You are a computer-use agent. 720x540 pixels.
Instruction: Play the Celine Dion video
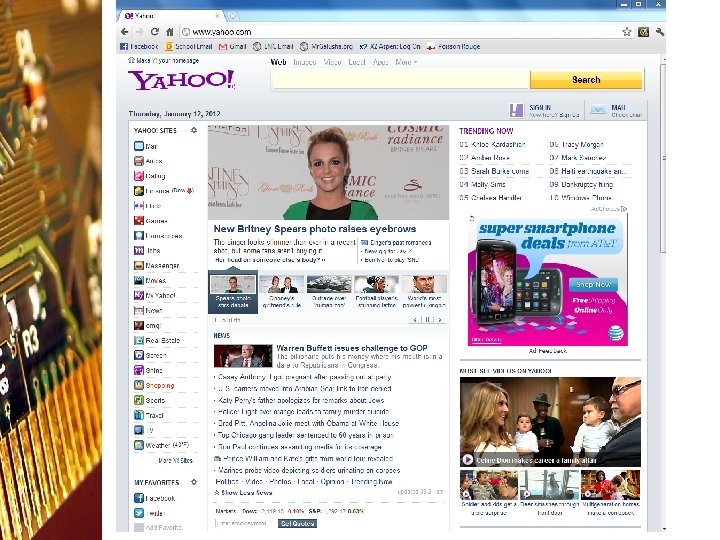[x=467, y=460]
